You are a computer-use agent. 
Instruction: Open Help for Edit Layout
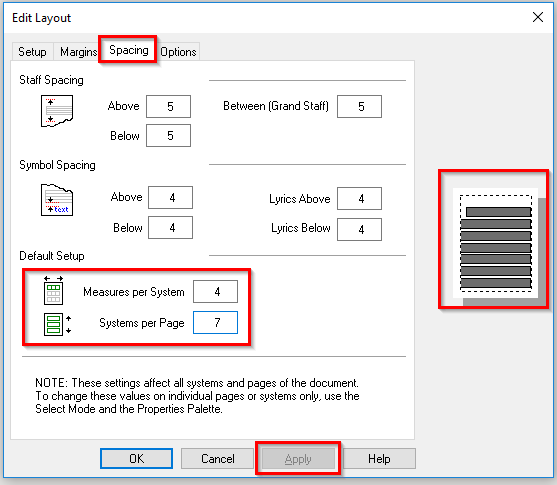tap(379, 459)
